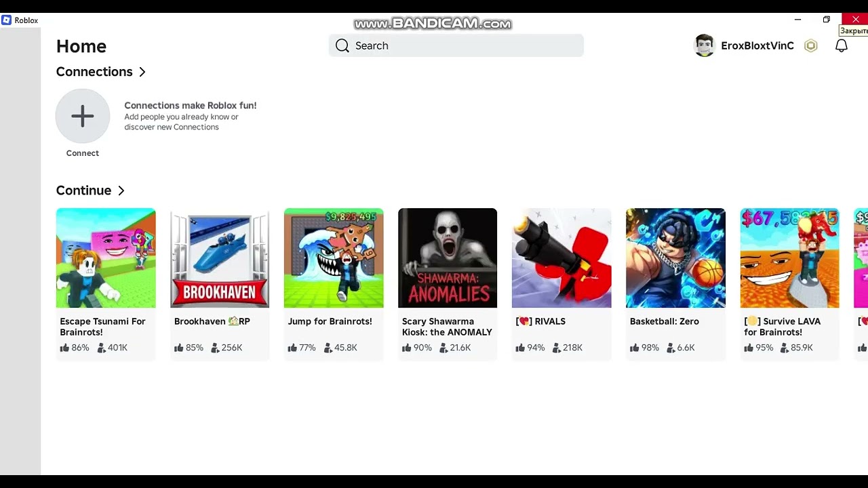Click the search magnifier icon
Screen dimensions: 868x488
(x=342, y=45)
